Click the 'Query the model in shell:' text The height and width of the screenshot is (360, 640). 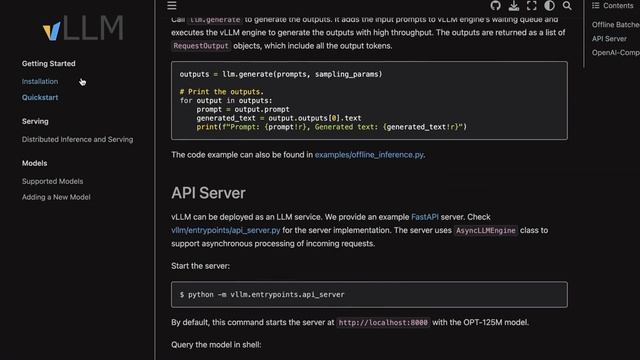216,344
